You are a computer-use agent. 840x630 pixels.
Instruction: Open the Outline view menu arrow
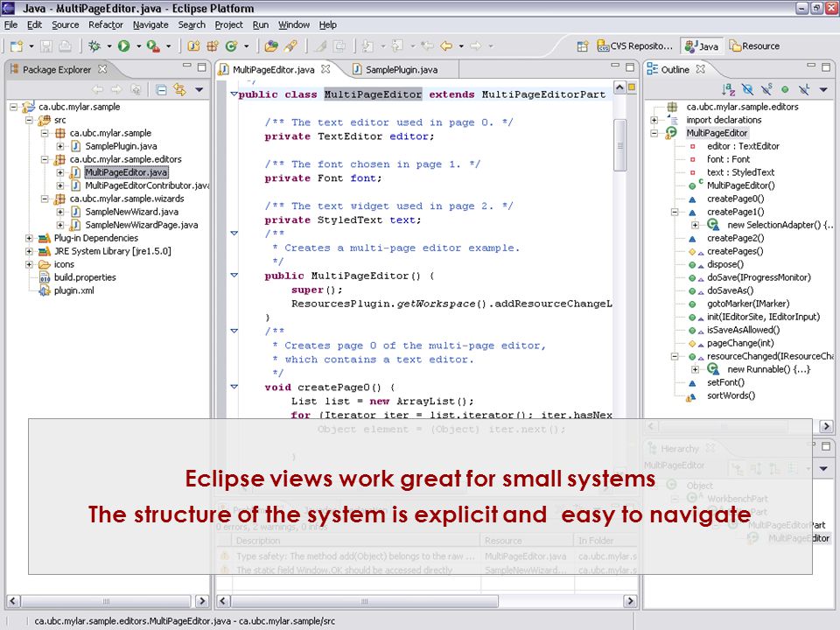(823, 89)
